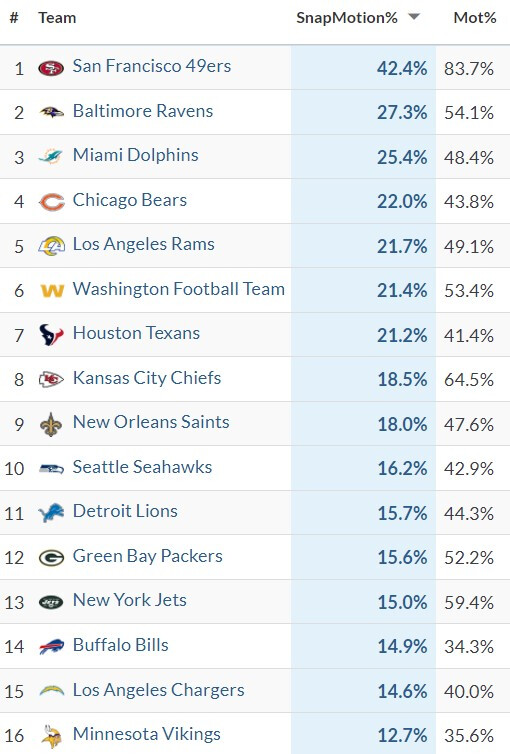Click the New Orleans Saints logo icon

point(51,425)
